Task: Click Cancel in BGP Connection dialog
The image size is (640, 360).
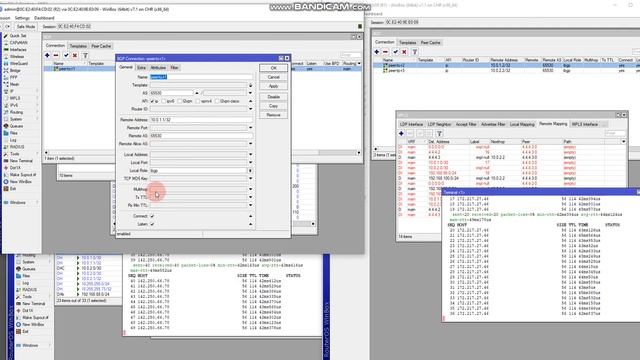Action: tap(273, 77)
